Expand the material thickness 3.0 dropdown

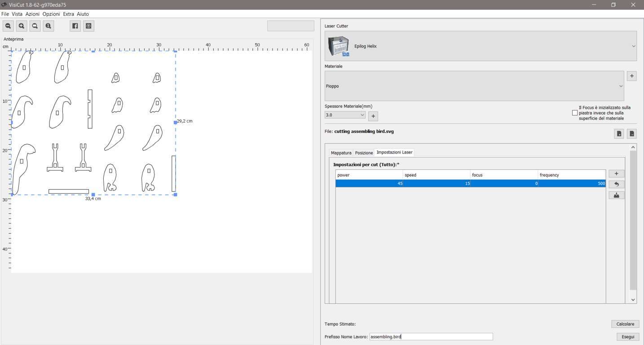345,115
